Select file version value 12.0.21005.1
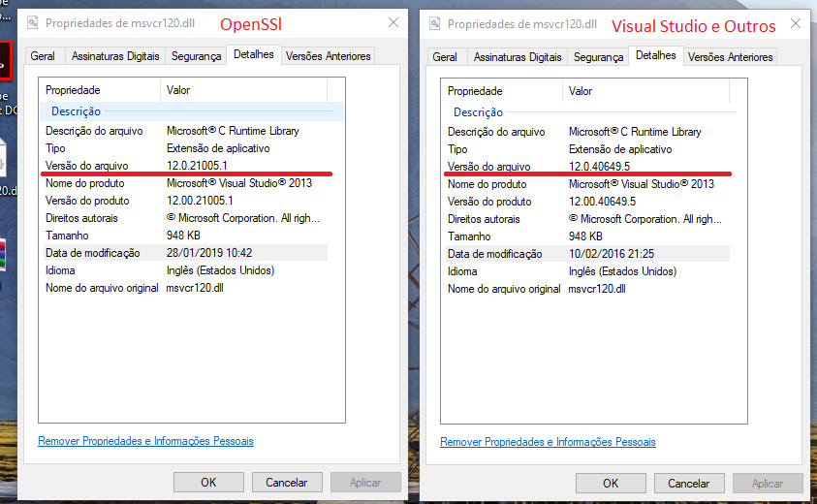This screenshot has width=817, height=504. point(197,166)
